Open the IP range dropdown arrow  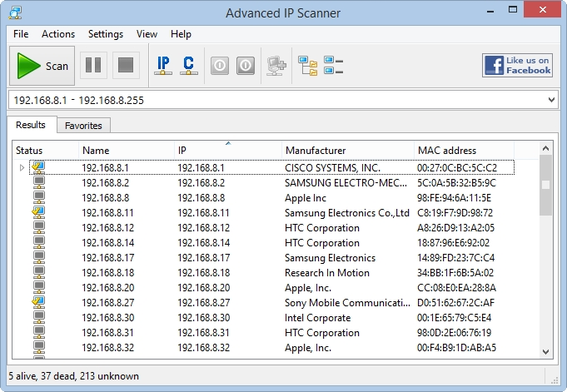[x=551, y=100]
